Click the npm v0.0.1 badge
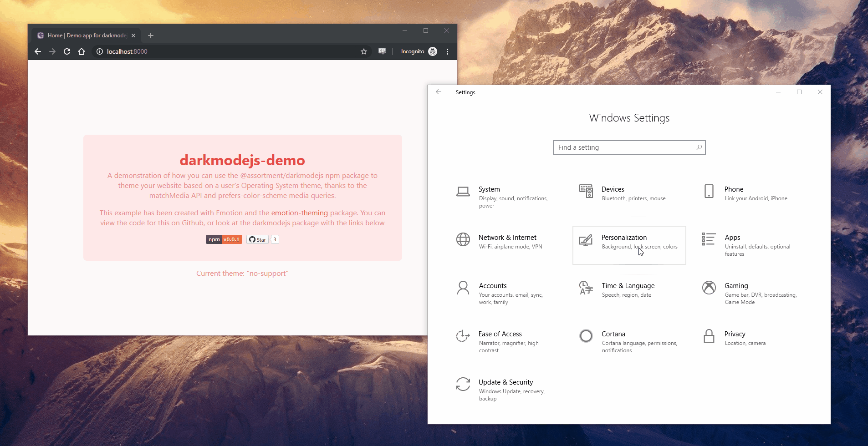The image size is (868, 446). (224, 239)
